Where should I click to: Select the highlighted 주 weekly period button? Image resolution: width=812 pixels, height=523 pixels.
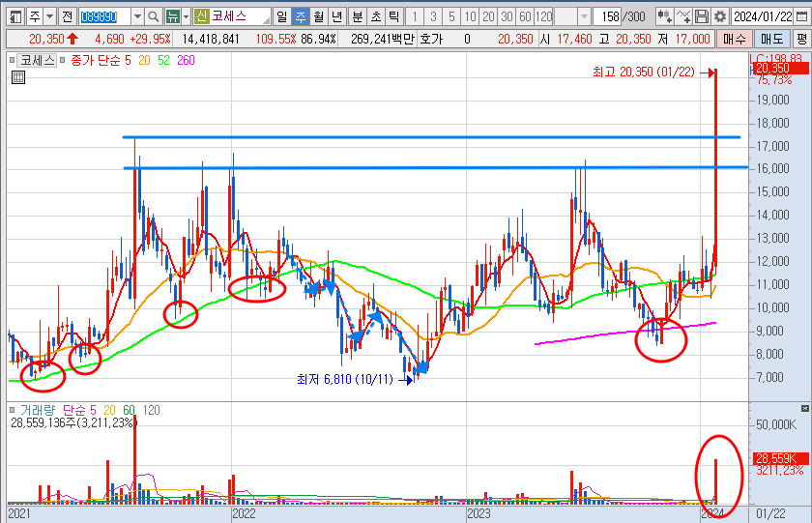click(x=301, y=17)
